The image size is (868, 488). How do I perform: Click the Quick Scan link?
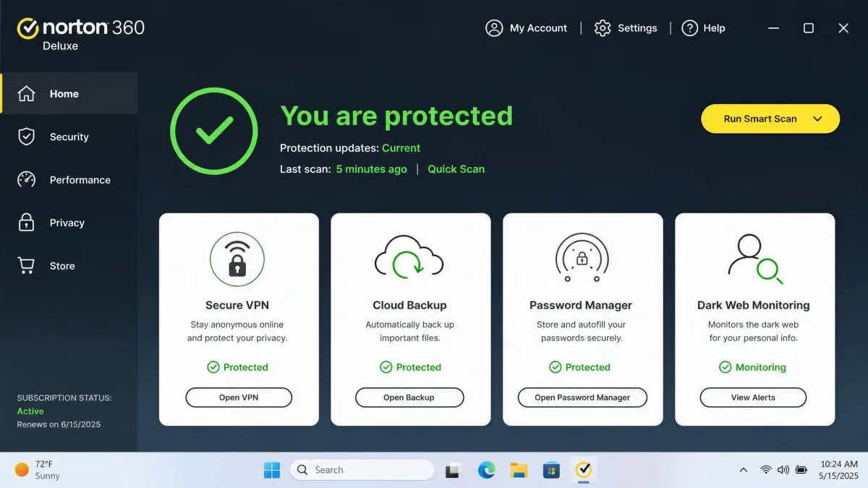(456, 169)
